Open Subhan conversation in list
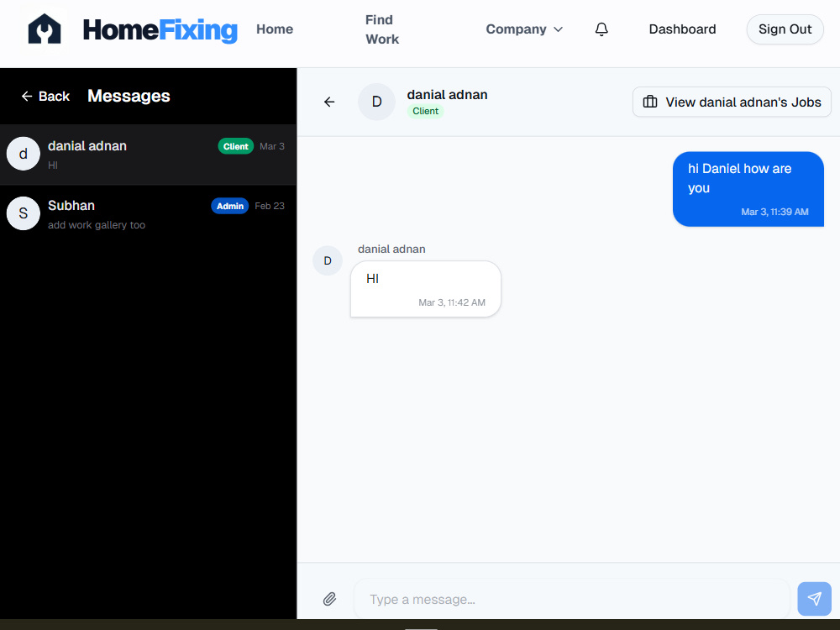 click(148, 214)
